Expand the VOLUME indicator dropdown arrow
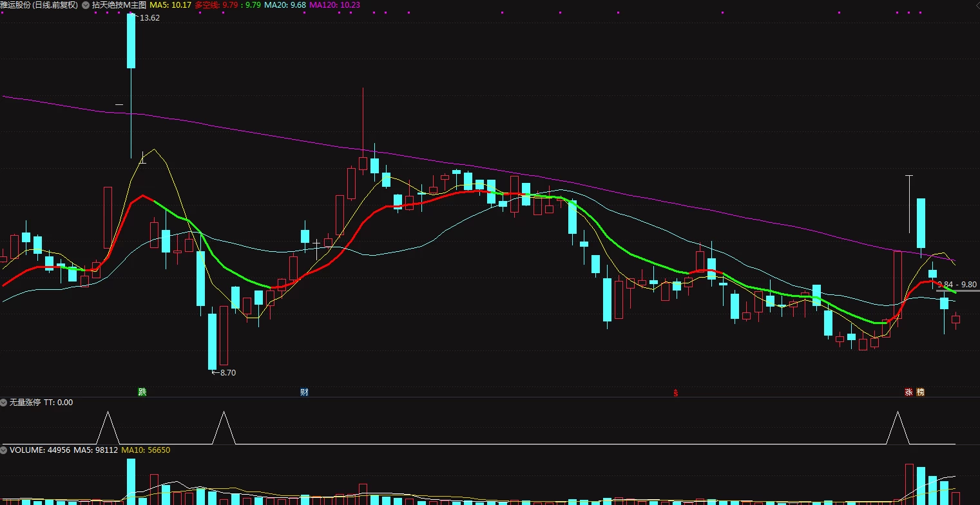Viewport: 980px width, 505px height. click(x=4, y=450)
